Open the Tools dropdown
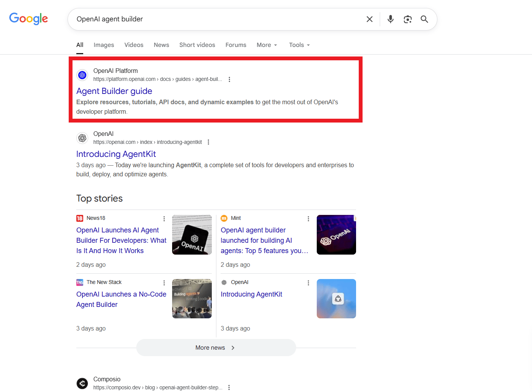The image size is (532, 392). pyautogui.click(x=300, y=45)
